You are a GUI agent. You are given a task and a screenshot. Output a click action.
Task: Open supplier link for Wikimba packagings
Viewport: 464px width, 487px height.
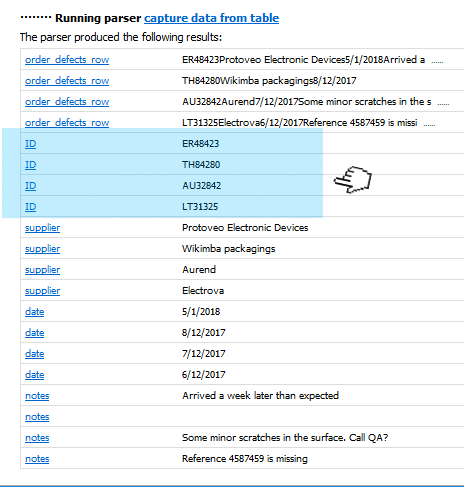pos(42,249)
